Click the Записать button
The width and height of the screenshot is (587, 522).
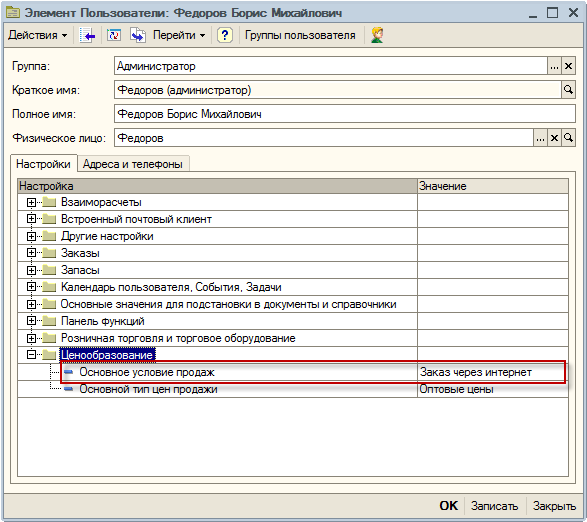click(x=495, y=506)
